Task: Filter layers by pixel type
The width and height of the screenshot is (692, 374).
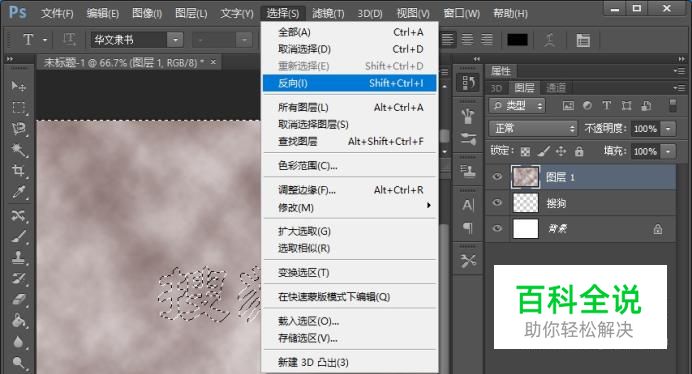Action: pyautogui.click(x=568, y=106)
